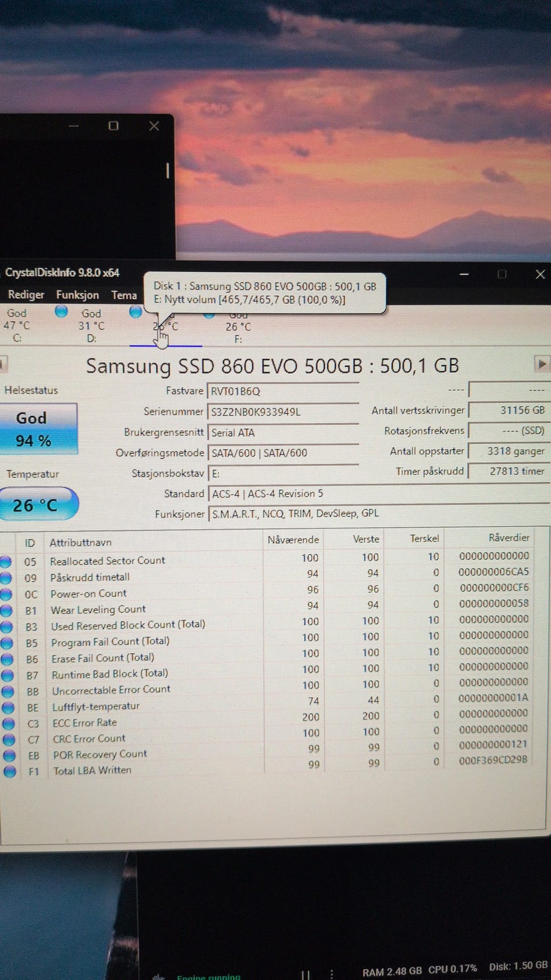The height and width of the screenshot is (980, 551).
Task: Click the Attributtnavn column header
Action: pos(80,542)
